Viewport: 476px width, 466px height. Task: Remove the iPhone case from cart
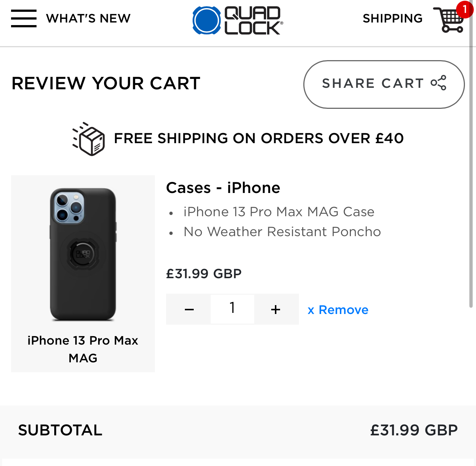[338, 310]
